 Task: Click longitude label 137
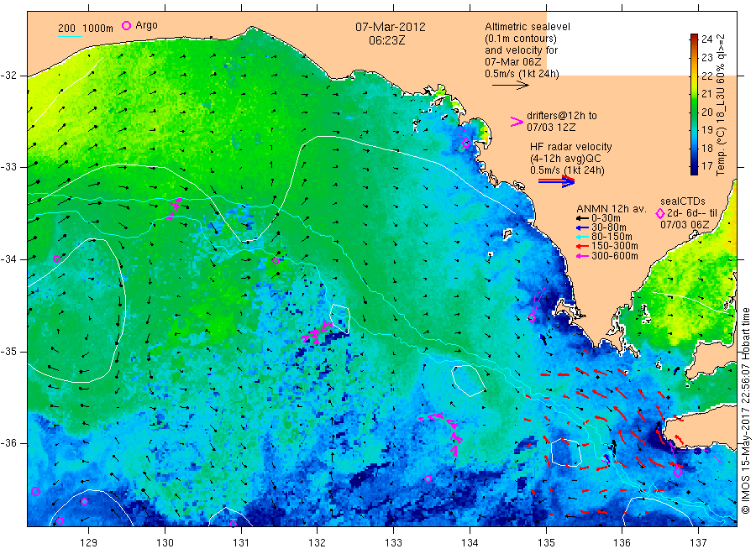click(699, 543)
